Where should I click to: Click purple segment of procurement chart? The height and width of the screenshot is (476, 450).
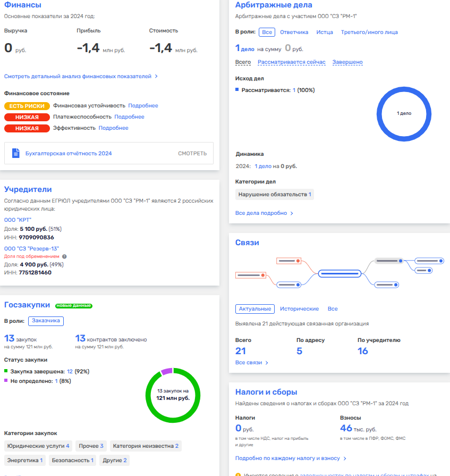click(x=166, y=371)
